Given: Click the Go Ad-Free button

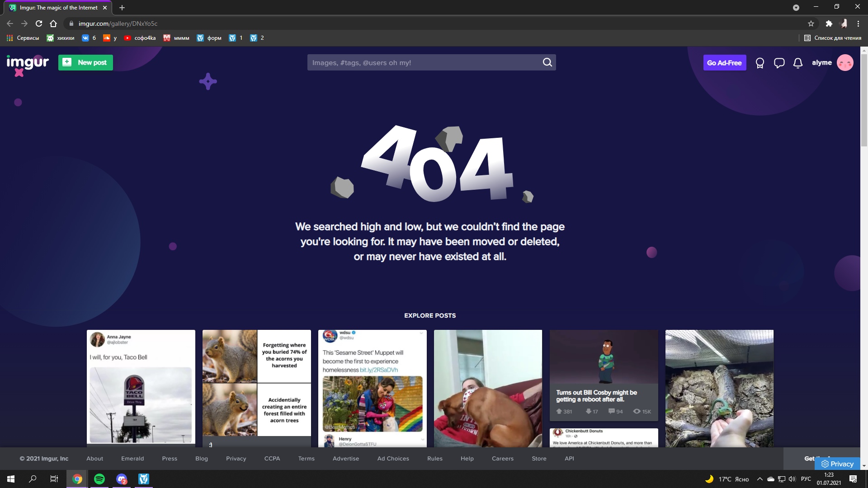Looking at the screenshot, I should pyautogui.click(x=724, y=63).
